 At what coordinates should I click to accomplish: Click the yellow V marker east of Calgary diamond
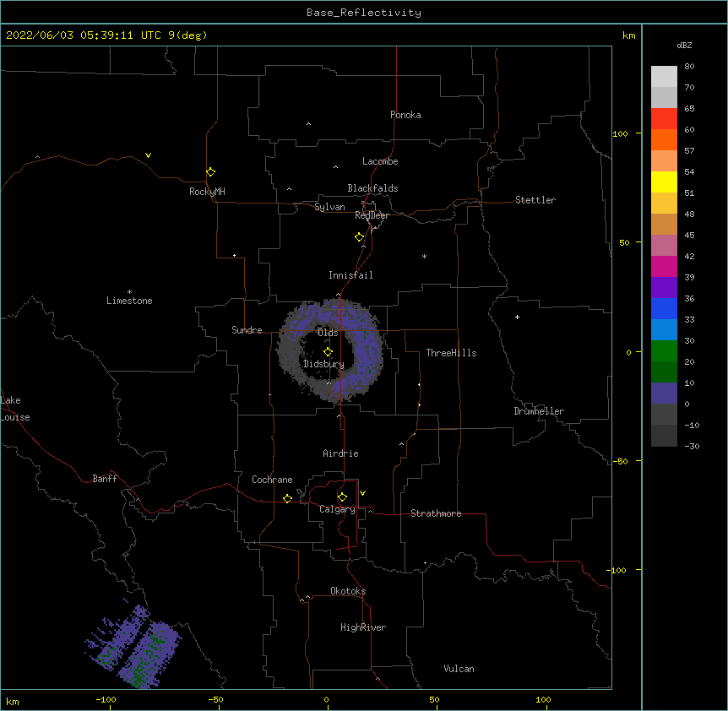362,493
